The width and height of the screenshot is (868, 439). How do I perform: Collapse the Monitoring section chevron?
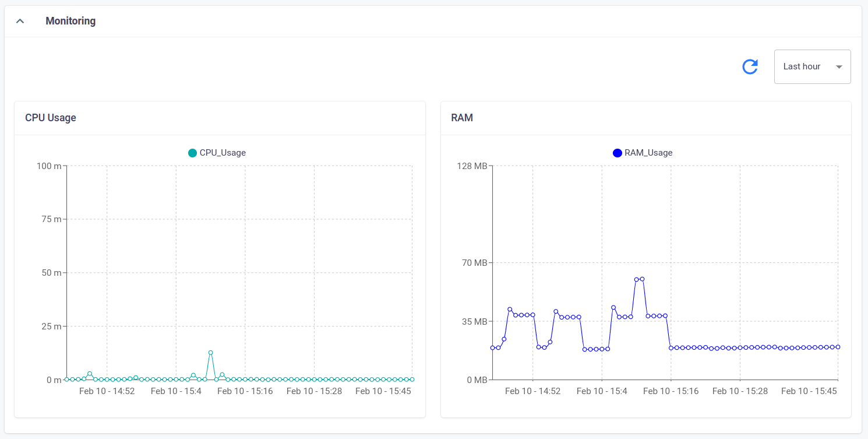pos(20,21)
